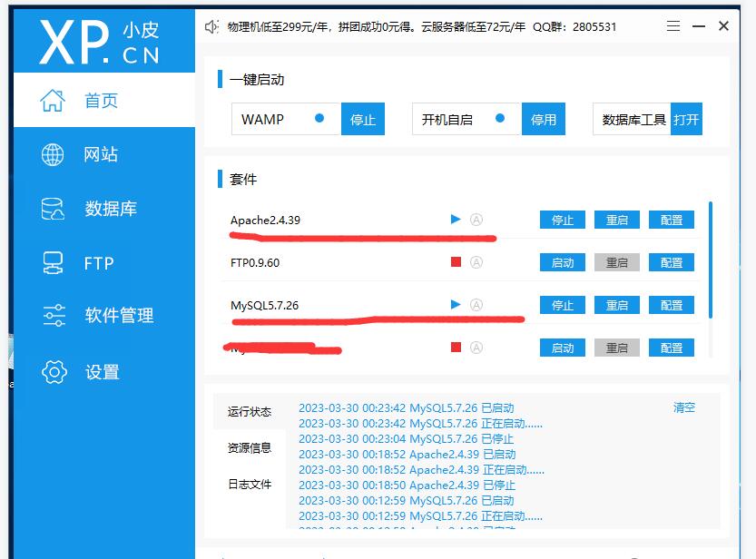
Task: Click the 套件 section heading
Action: (x=243, y=180)
